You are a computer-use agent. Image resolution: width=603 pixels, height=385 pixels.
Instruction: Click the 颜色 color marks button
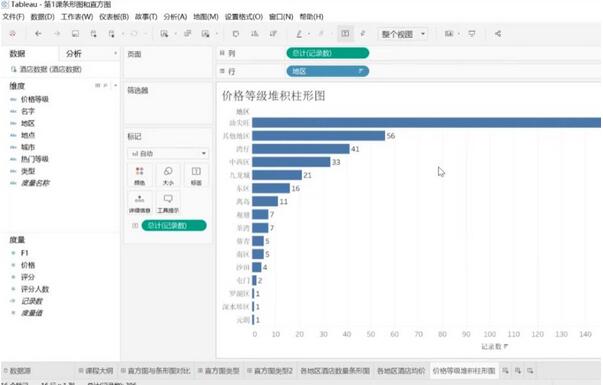point(140,175)
